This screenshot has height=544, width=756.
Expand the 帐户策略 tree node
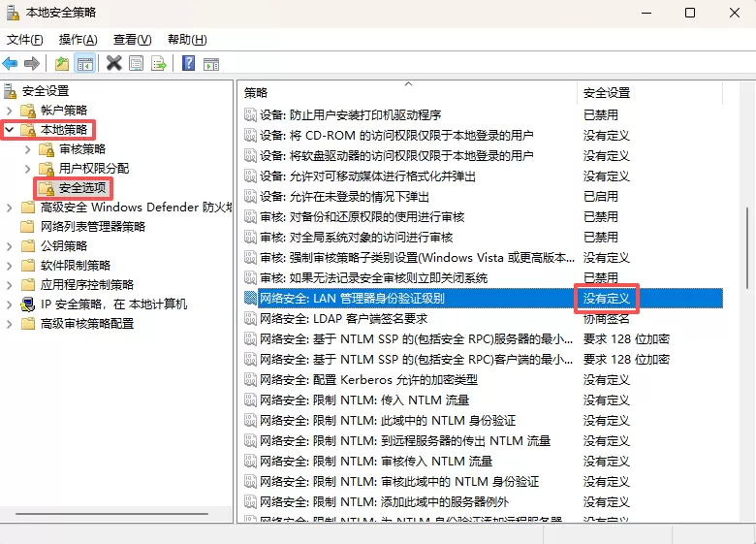click(10, 110)
